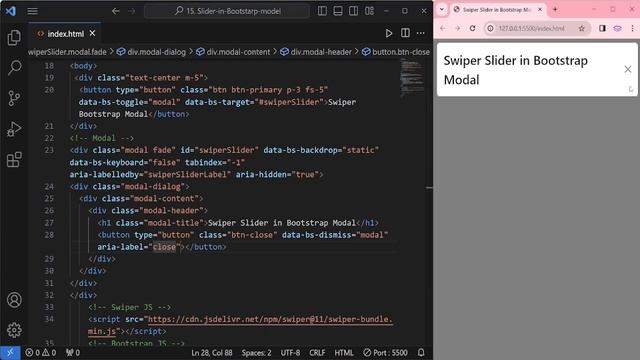Click the browser back arrow
Viewport: 640px width, 360px height.
point(443,28)
